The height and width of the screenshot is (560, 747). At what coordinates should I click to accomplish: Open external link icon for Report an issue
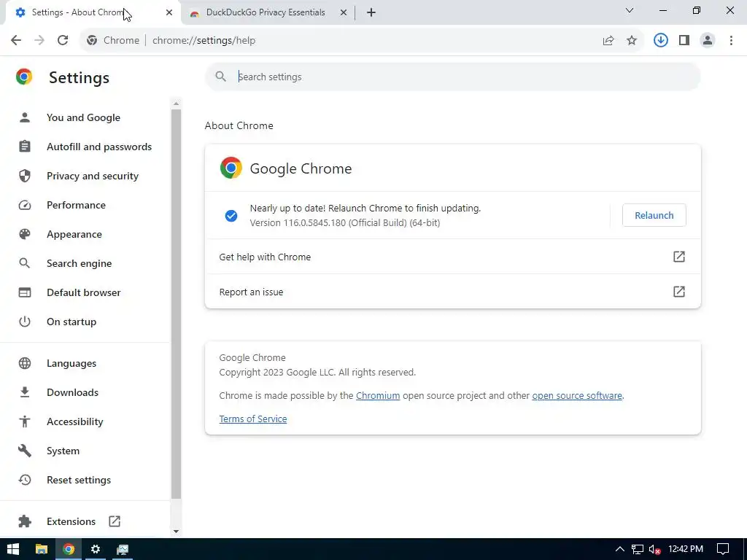679,292
